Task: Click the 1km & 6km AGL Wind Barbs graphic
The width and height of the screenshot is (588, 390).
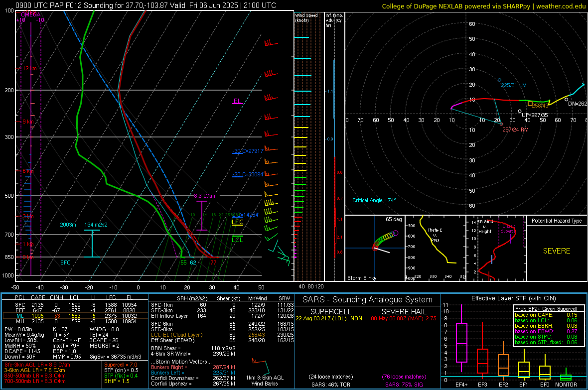Action: point(265,372)
